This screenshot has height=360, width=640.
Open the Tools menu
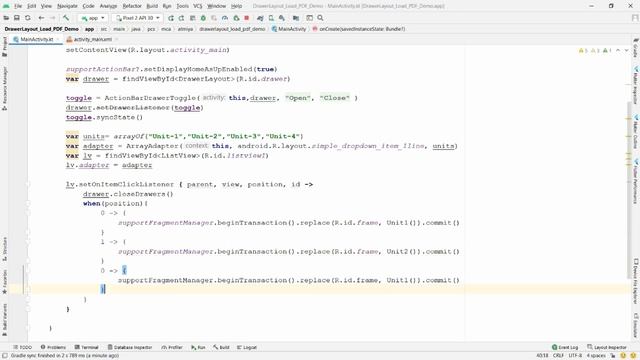click(182, 6)
